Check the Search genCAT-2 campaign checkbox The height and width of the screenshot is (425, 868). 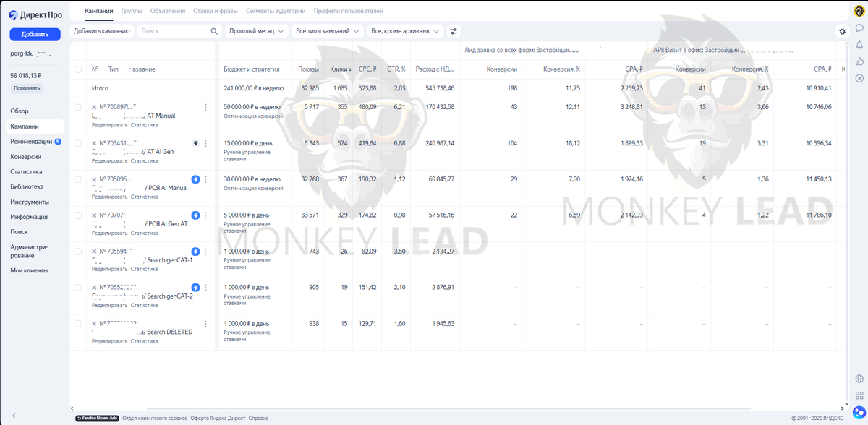(78, 288)
